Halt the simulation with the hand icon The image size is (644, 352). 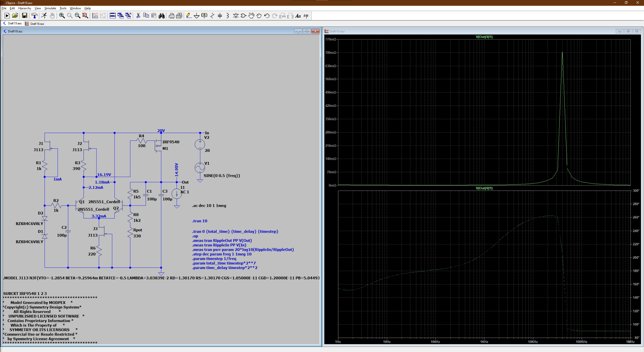[52, 16]
